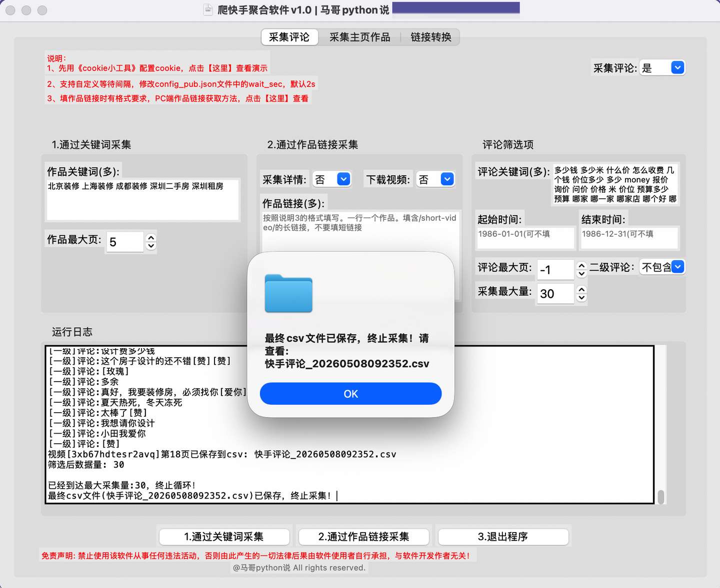Click the cookie demo instruction line 1
The height and width of the screenshot is (588, 720).
[157, 68]
